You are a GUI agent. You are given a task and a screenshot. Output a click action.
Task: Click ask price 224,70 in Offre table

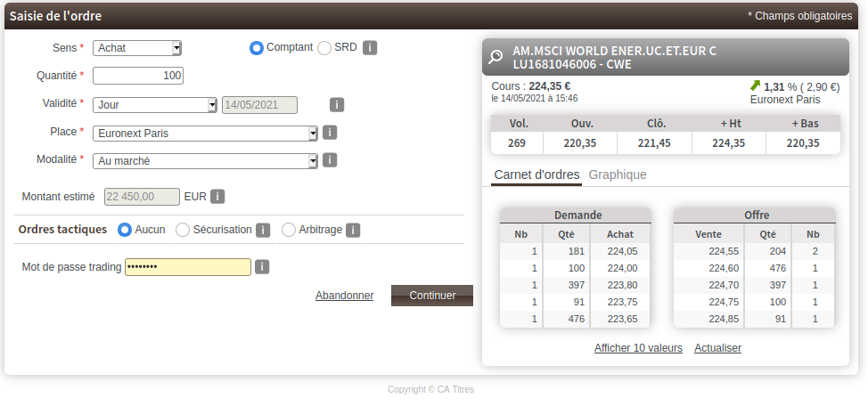click(724, 286)
